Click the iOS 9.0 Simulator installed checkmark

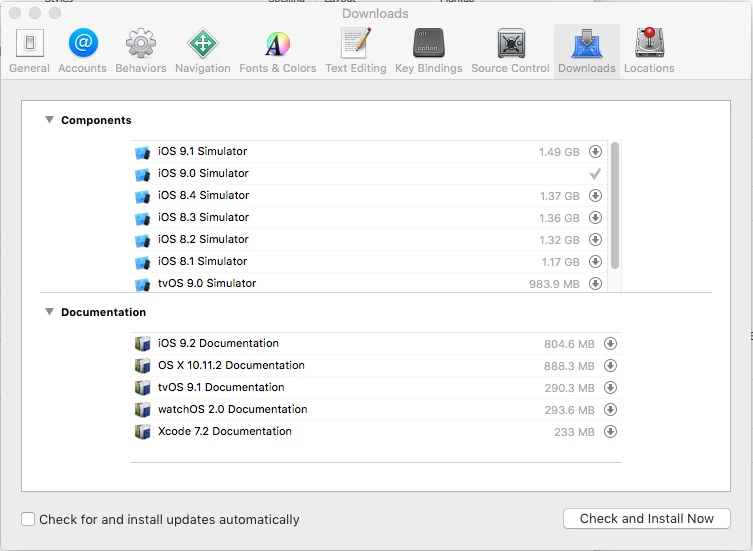point(595,173)
